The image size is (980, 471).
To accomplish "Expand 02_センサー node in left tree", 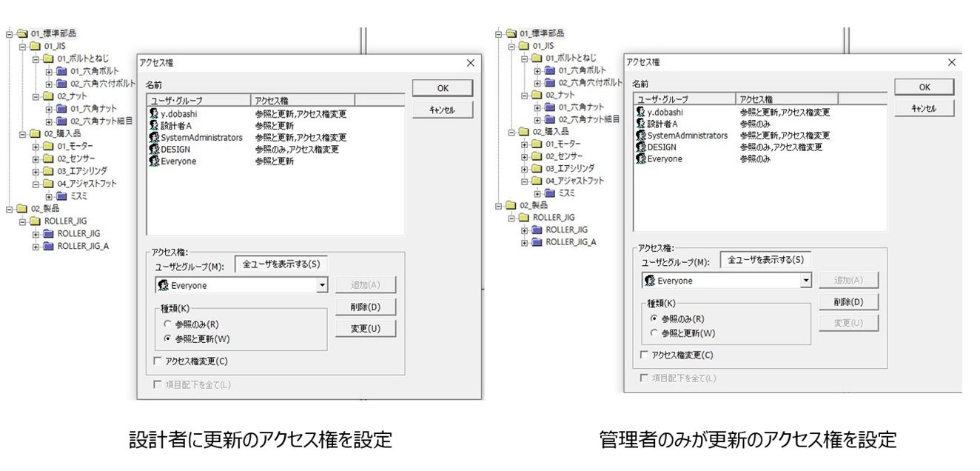I will 36,158.
